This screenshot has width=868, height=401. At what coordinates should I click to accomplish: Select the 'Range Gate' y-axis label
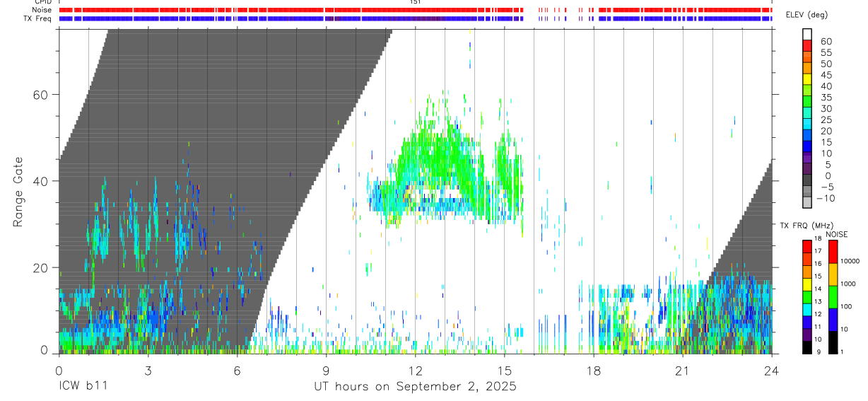pyautogui.click(x=18, y=190)
